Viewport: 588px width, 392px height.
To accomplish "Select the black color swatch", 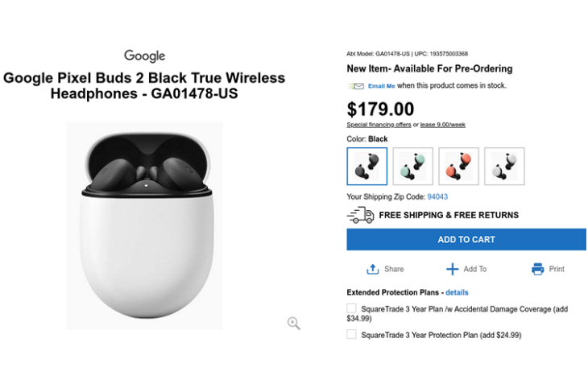I will click(367, 167).
